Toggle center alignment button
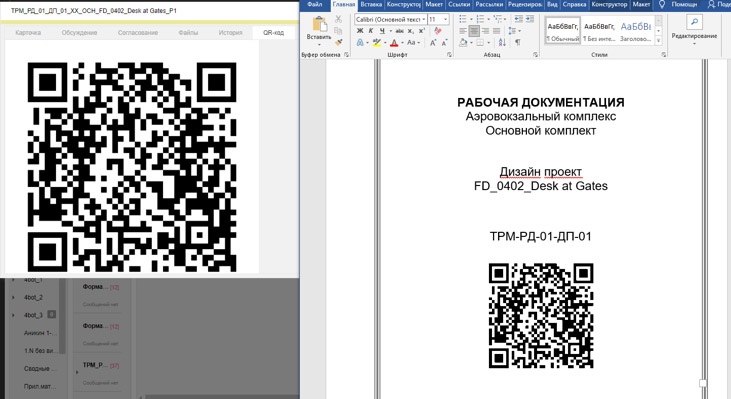The image size is (731, 399). coord(474,31)
